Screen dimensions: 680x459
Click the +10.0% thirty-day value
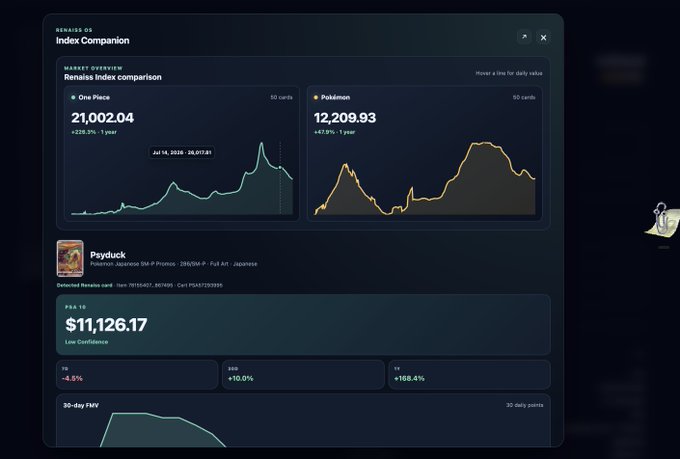pyautogui.click(x=241, y=378)
